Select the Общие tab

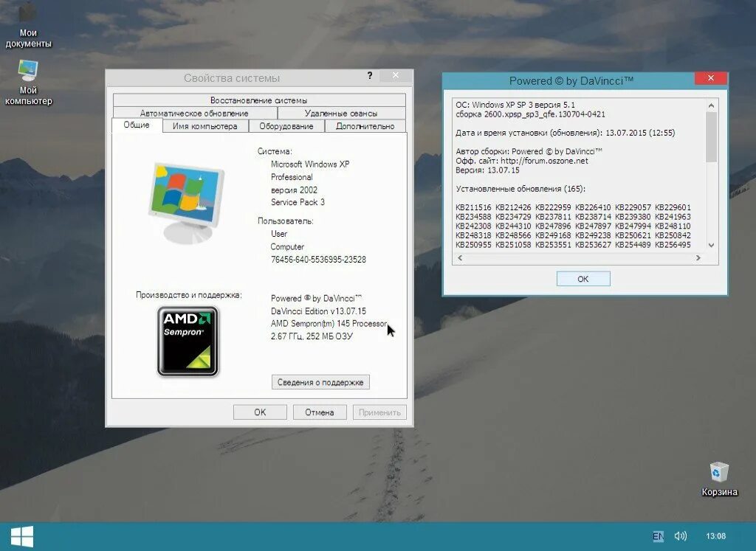[x=137, y=125]
